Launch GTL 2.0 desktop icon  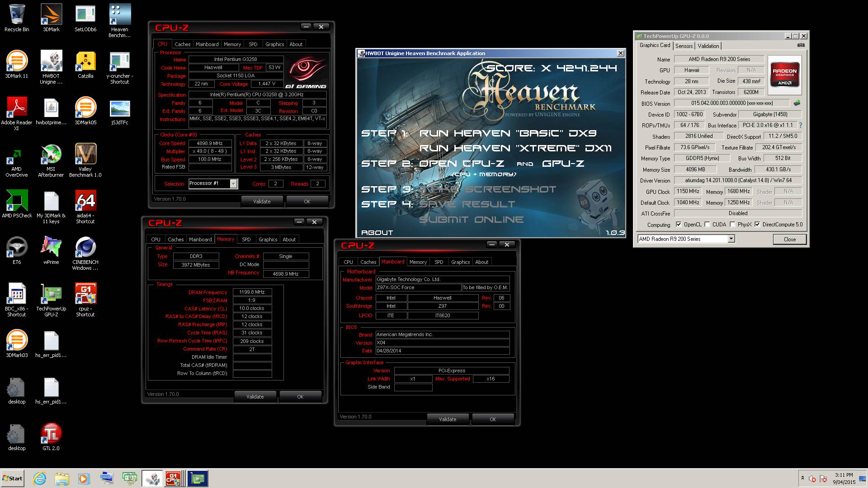tap(51, 437)
